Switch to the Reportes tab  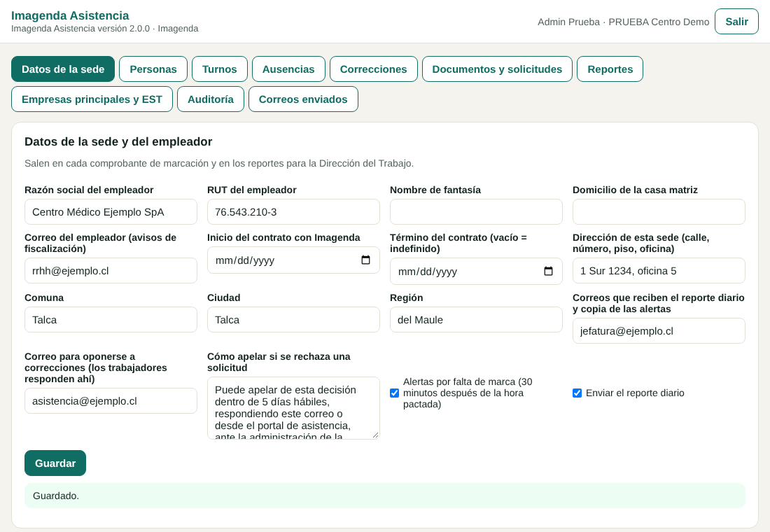point(610,69)
